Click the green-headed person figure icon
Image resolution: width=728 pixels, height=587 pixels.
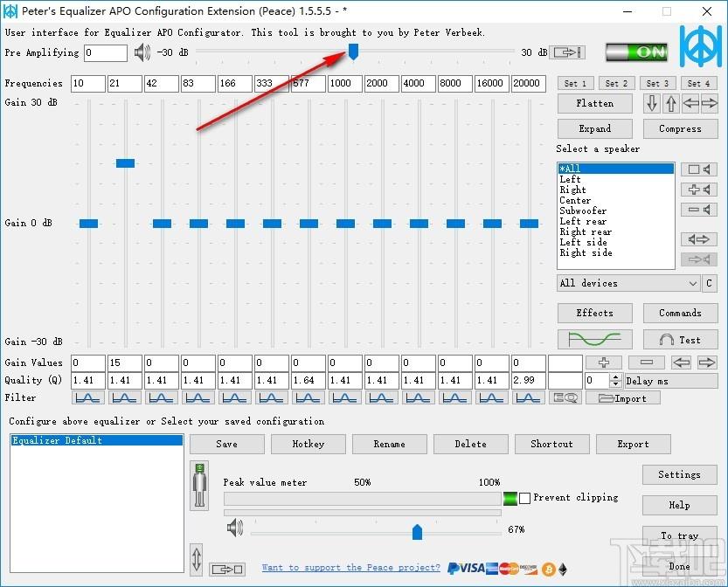(x=199, y=486)
